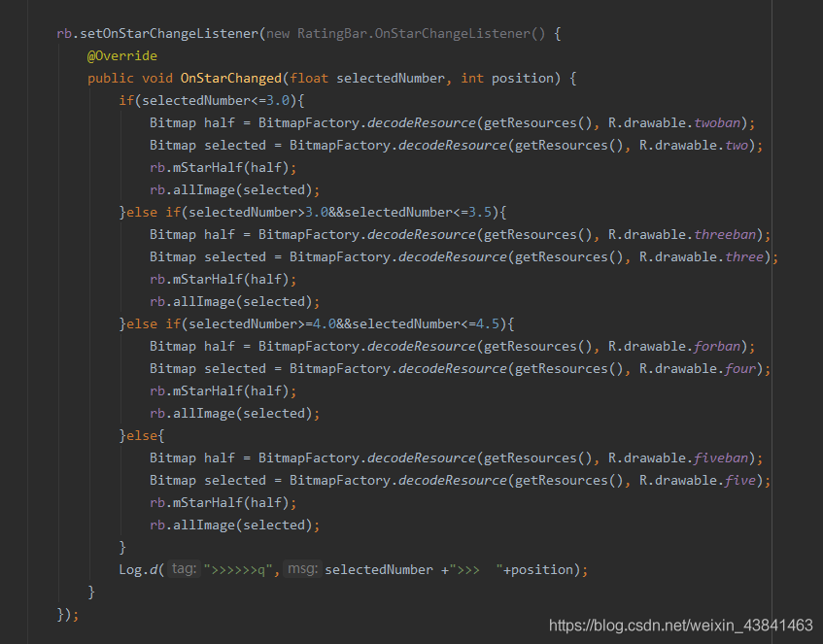The width and height of the screenshot is (823, 644).
Task: Click selectedNumber in the Log.d line
Action: 379,569
